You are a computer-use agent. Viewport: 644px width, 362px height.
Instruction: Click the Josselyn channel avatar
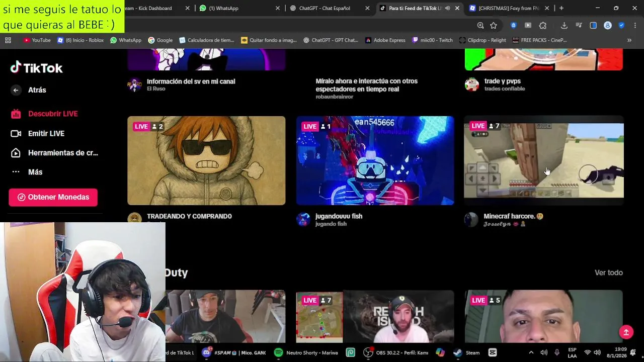click(471, 219)
